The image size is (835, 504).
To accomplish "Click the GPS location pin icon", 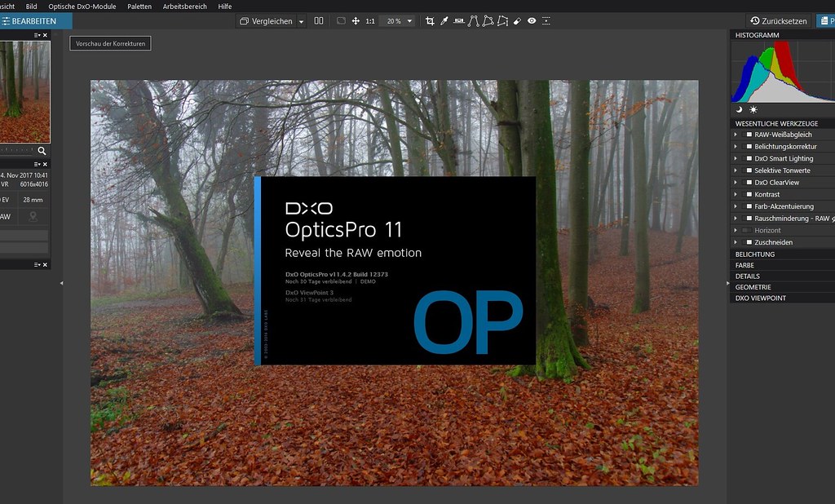I will coord(33,216).
